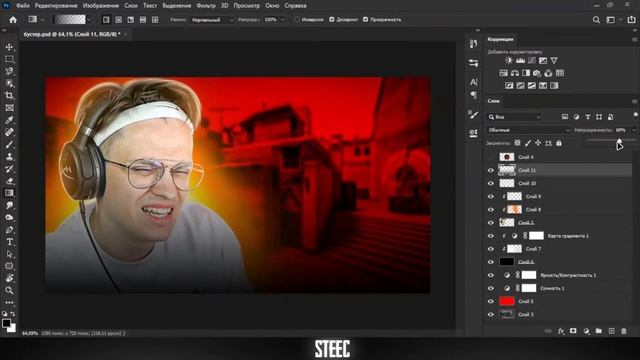Select the Gradient tool in toolbar
The image size is (640, 360).
pyautogui.click(x=9, y=193)
